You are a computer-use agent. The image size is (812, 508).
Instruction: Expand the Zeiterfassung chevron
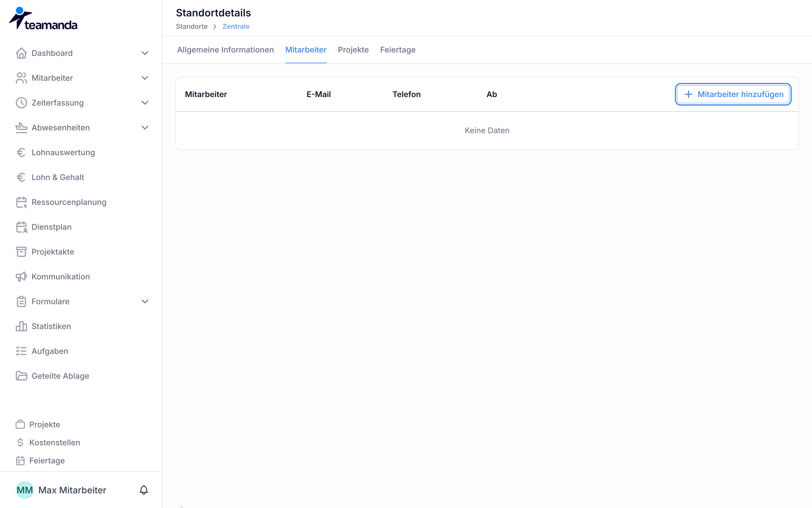tap(145, 103)
